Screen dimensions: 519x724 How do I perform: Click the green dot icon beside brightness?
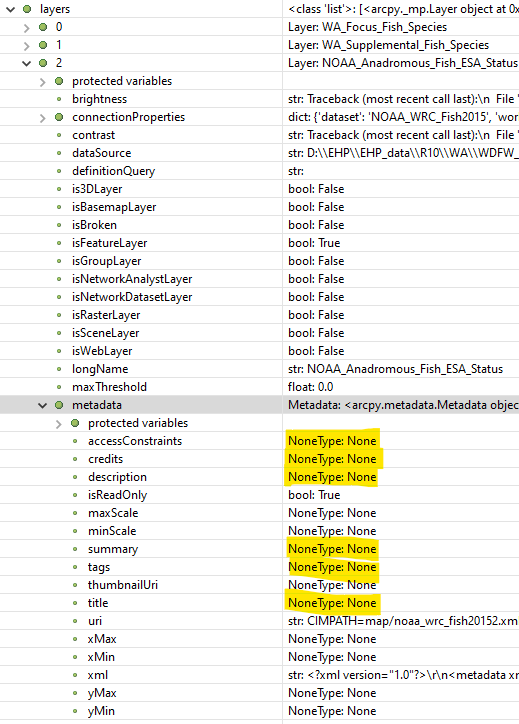tap(59, 99)
